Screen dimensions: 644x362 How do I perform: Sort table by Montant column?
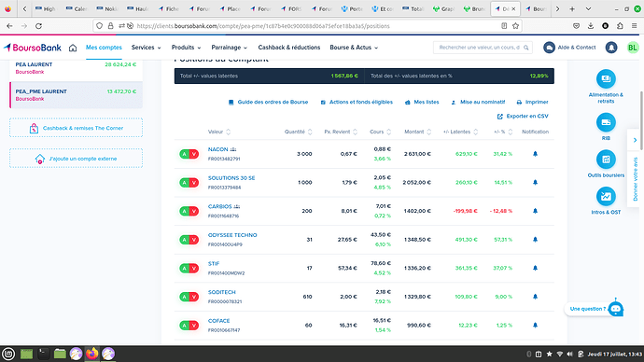click(x=418, y=132)
